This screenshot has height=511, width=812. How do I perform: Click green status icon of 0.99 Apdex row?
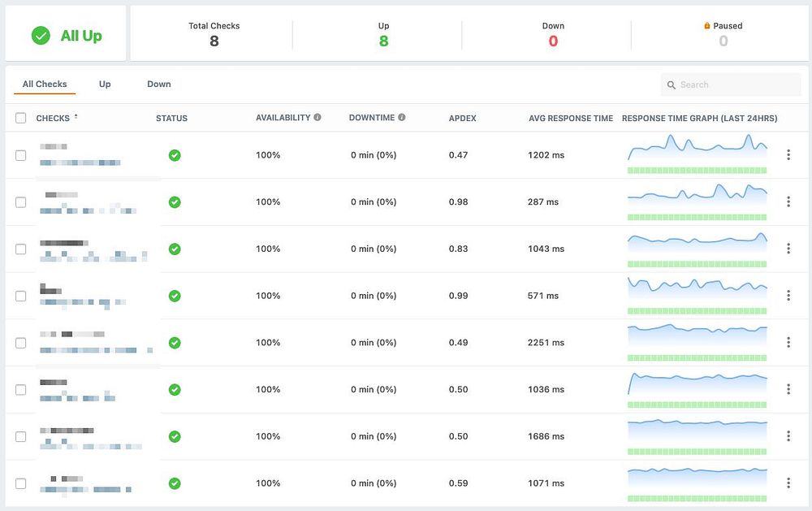tap(175, 296)
